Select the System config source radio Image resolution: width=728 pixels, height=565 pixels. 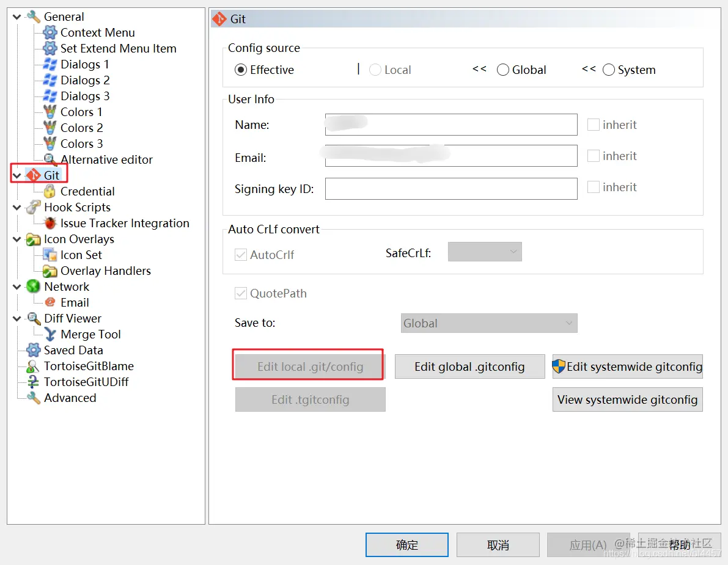(x=609, y=70)
